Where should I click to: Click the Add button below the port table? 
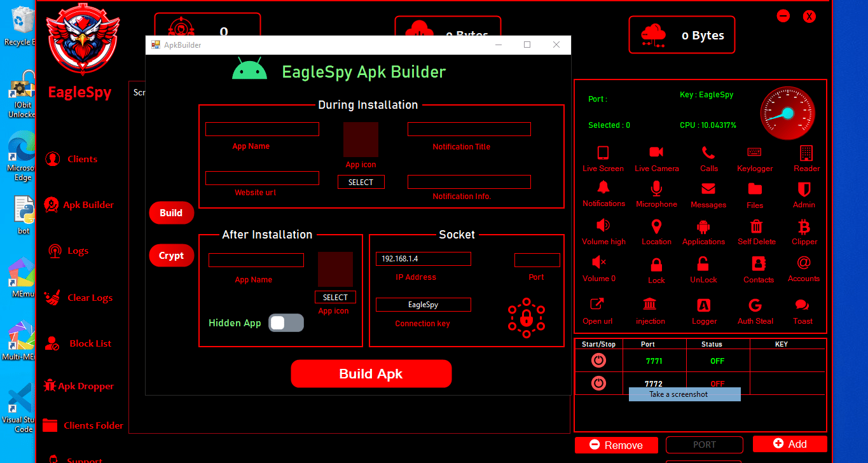pyautogui.click(x=790, y=443)
